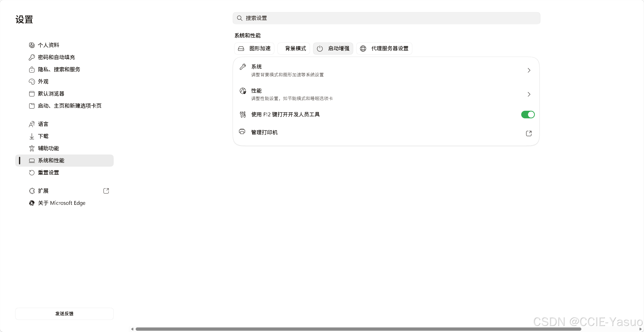Expand the 性能 settings chevron
This screenshot has width=644, height=332.
tap(529, 94)
